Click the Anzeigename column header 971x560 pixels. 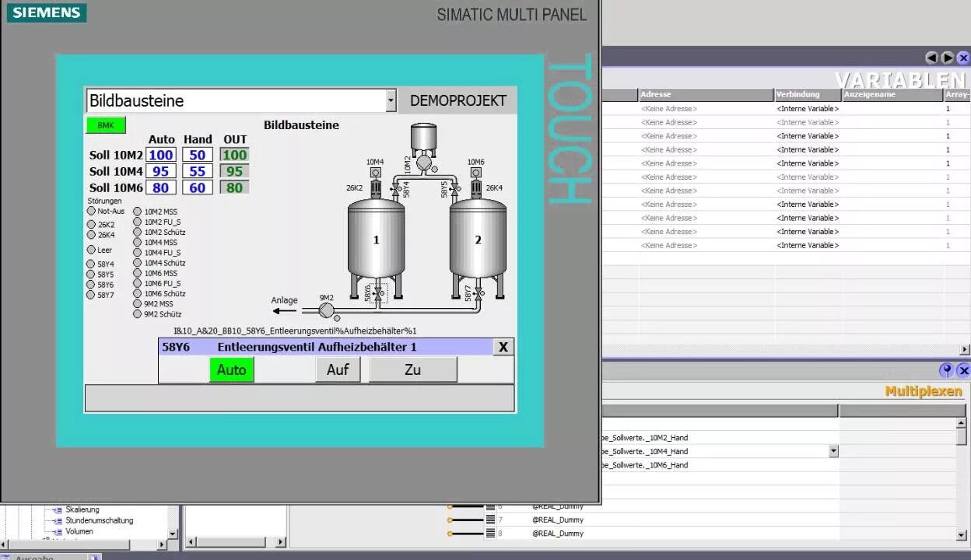892,95
